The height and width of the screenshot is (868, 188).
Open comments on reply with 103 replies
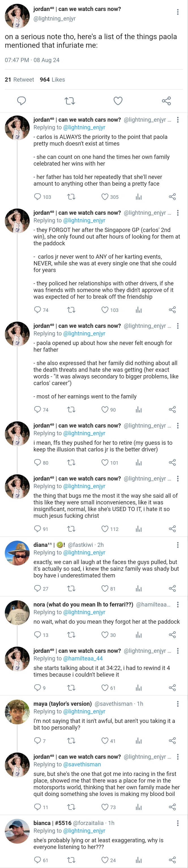[x=37, y=197]
